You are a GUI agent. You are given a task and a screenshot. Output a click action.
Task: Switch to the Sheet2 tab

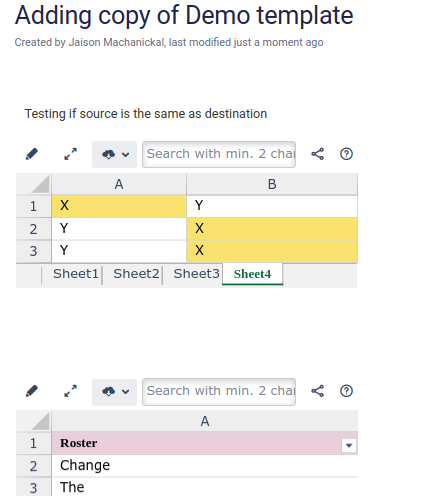[136, 274]
